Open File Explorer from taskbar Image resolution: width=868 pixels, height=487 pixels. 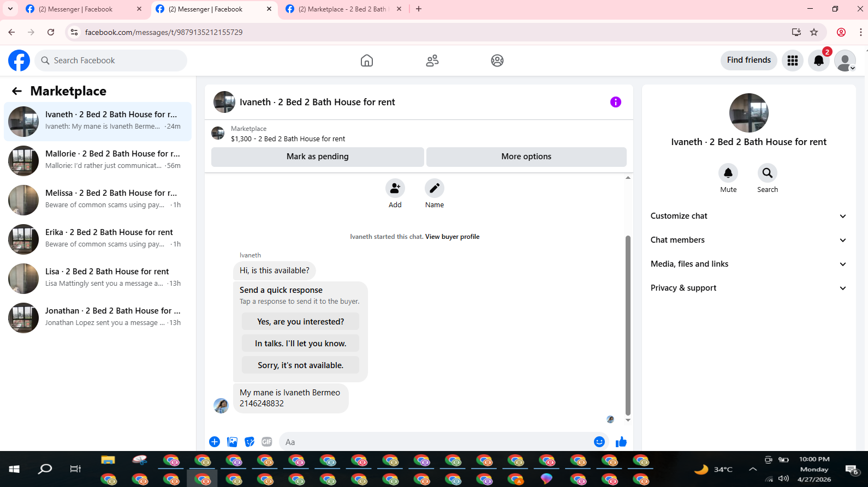[108, 461]
